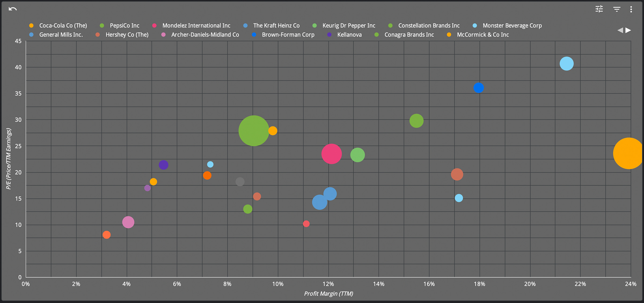Toggle Monster Beverage Corp legend series
This screenshot has height=303, width=644.
pos(512,25)
